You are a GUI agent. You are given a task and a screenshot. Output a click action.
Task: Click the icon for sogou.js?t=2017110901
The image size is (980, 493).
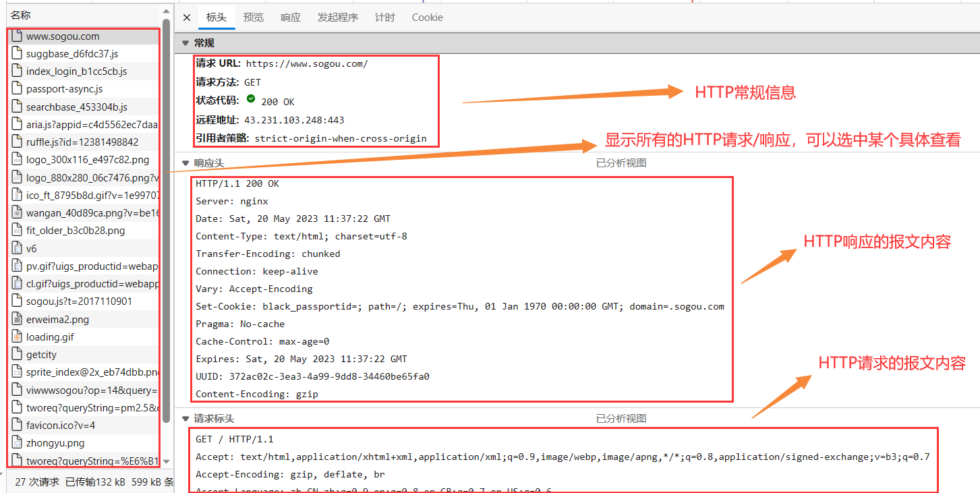[18, 301]
